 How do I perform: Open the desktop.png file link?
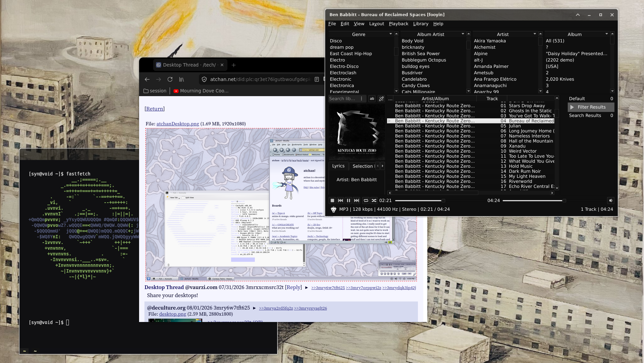173,314
